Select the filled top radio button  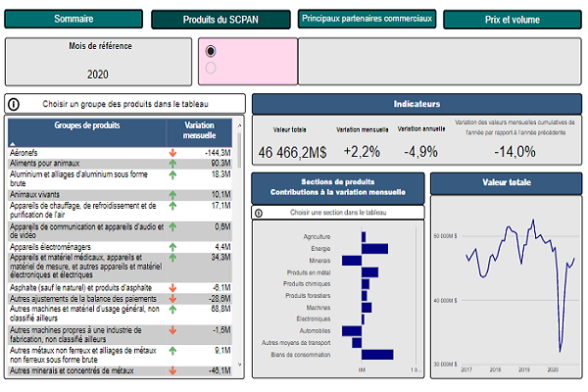coord(211,50)
